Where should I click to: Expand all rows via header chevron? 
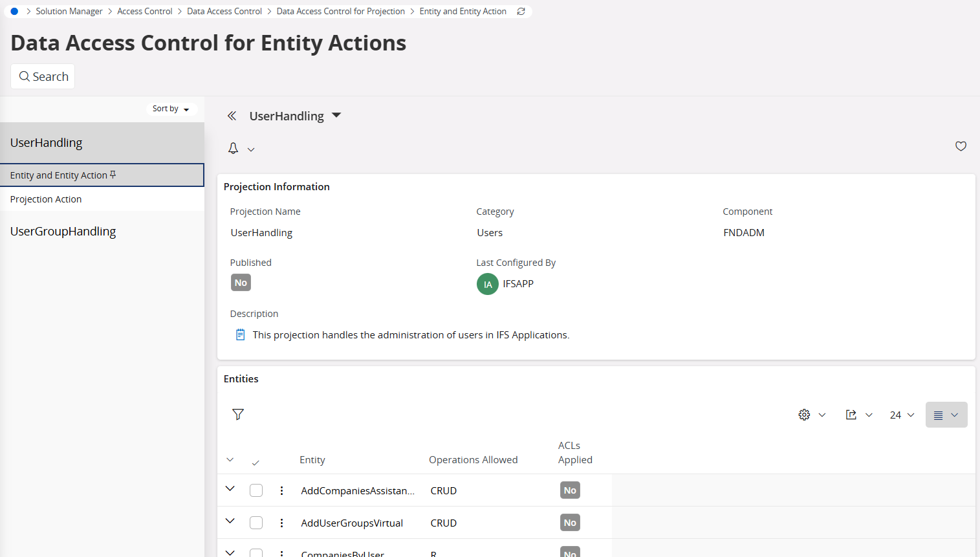click(x=230, y=460)
